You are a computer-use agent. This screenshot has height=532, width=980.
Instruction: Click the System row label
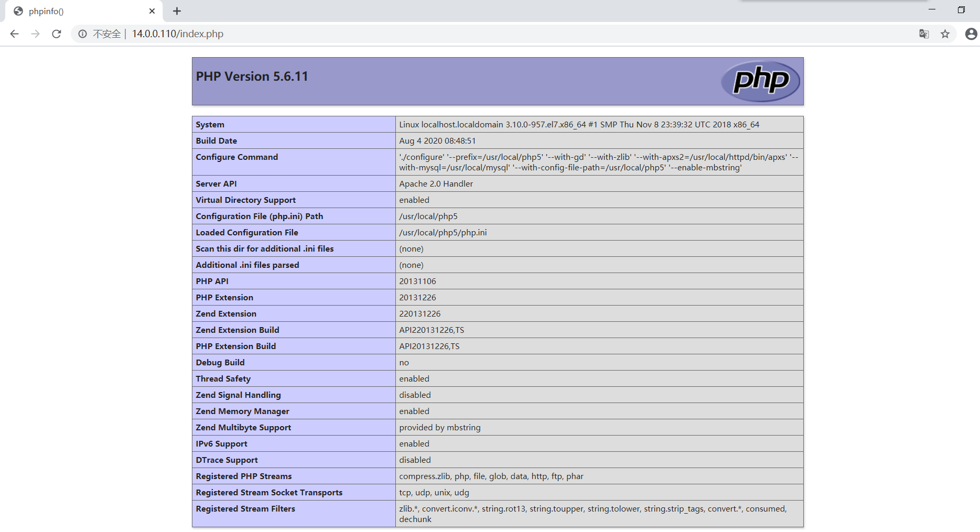pyautogui.click(x=210, y=125)
